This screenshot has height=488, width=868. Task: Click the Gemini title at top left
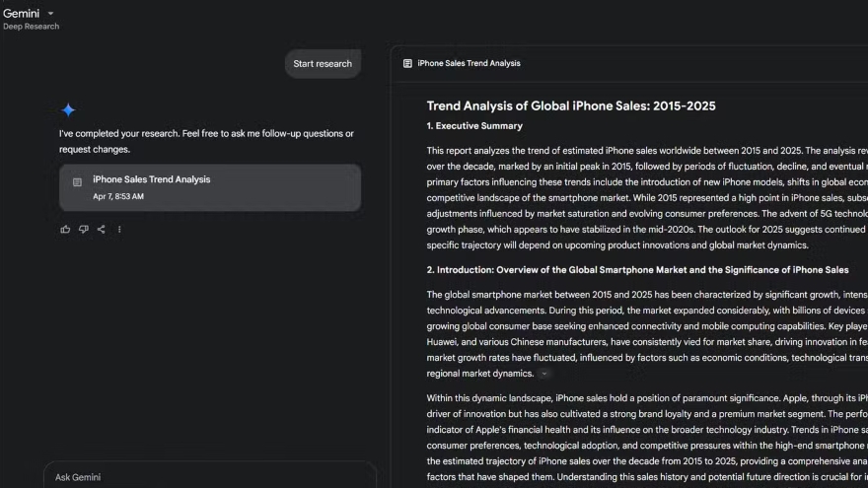pyautogui.click(x=21, y=14)
